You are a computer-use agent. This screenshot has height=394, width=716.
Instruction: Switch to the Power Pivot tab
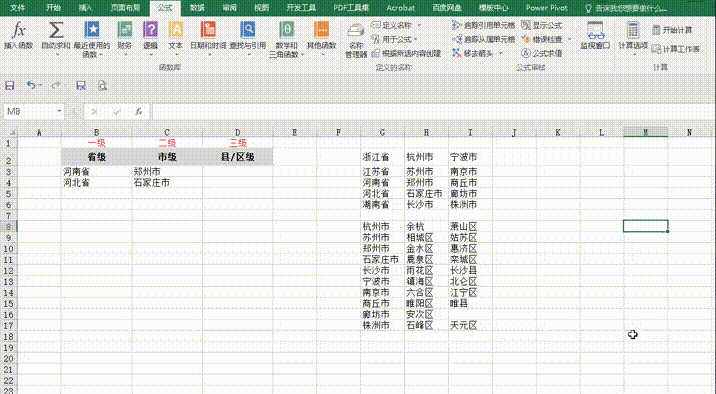point(546,8)
